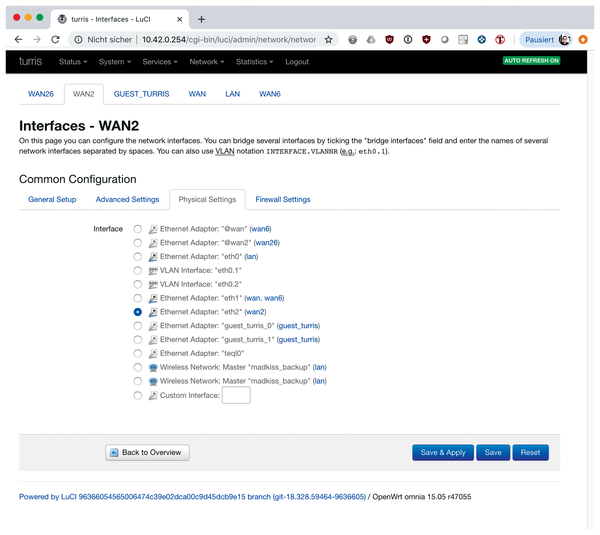600x535 pixels.
Task: Click the Google Drive extension icon
Action: pos(371,39)
